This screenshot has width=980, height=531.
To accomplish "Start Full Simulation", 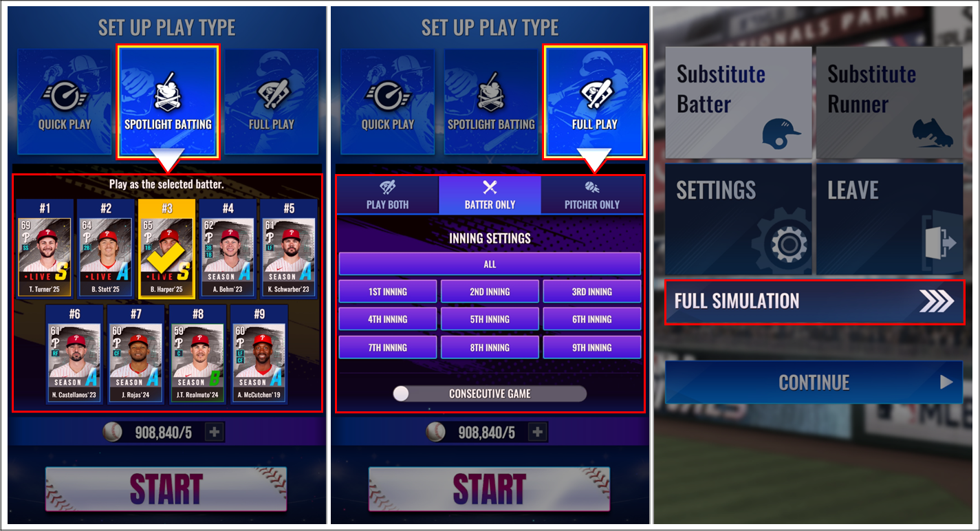I will (814, 301).
